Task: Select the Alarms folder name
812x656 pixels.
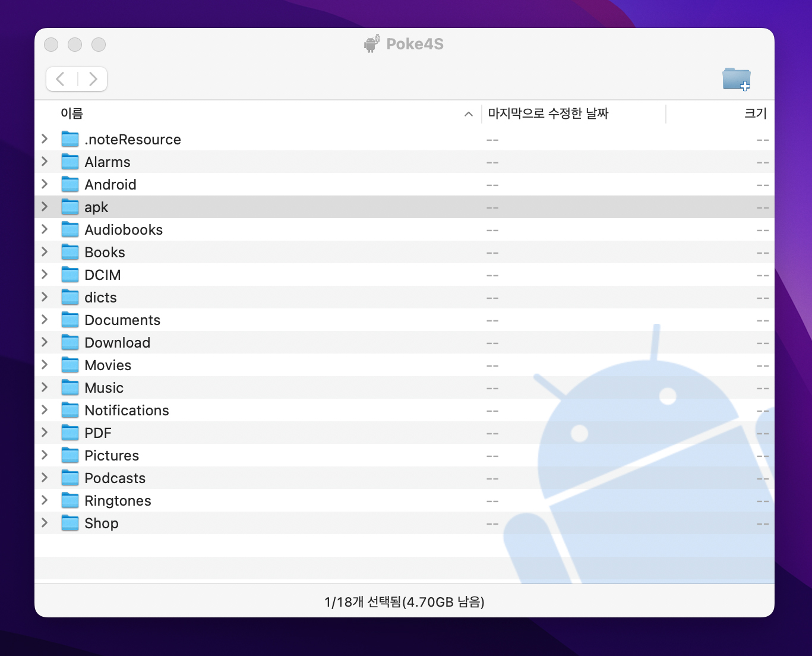Action: click(x=108, y=162)
